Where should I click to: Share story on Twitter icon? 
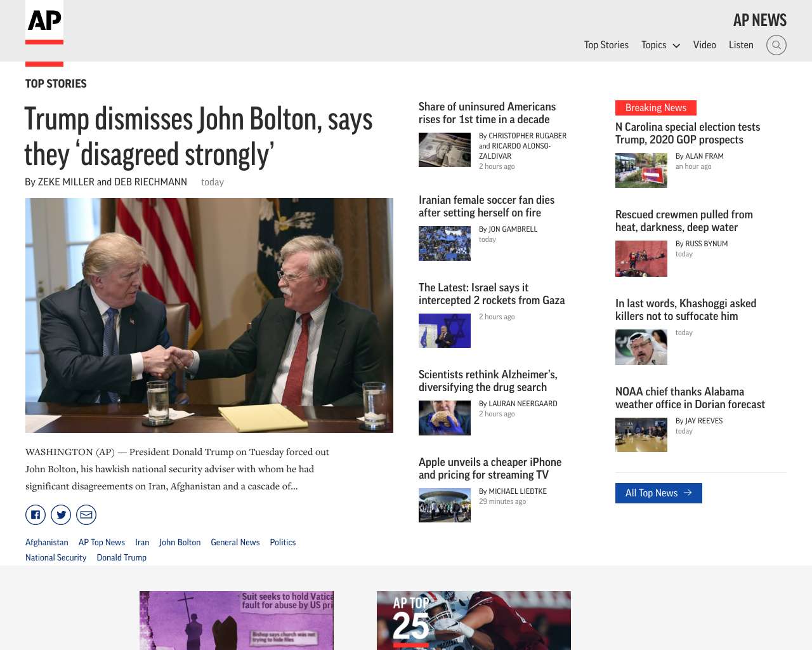(61, 515)
